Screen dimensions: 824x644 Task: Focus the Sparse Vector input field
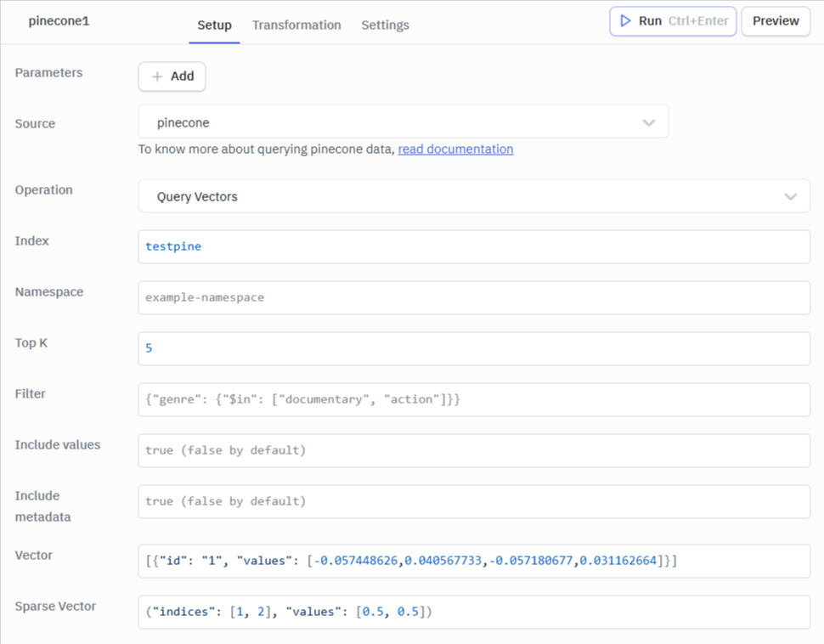coord(474,612)
